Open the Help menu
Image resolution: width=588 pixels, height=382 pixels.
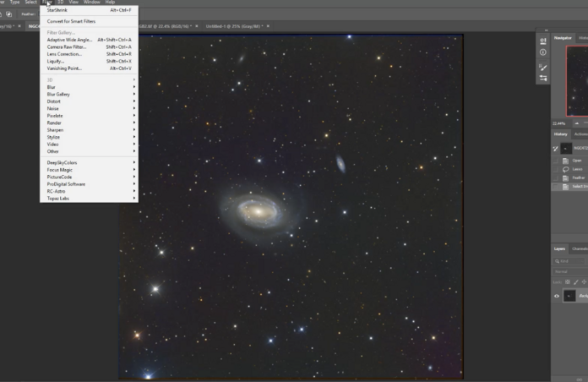[110, 3]
